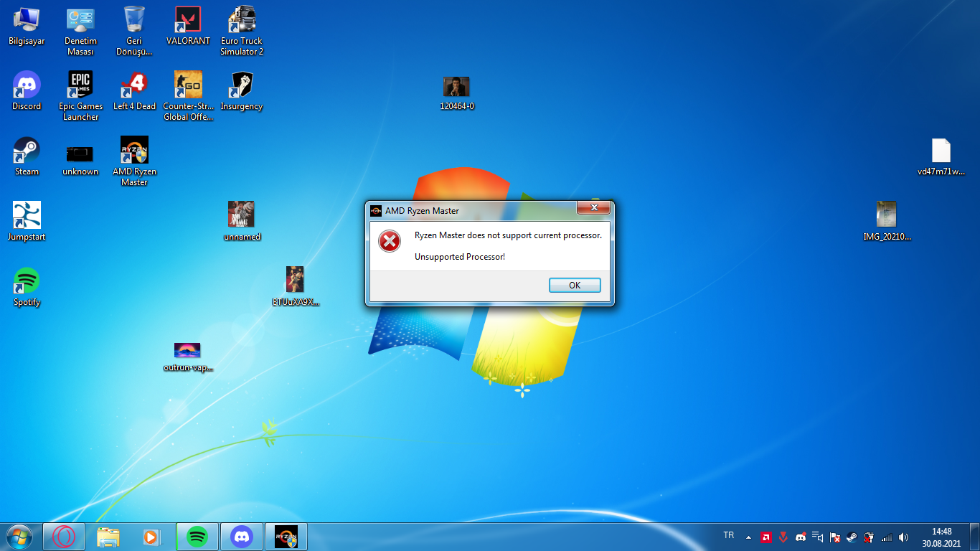This screenshot has height=551, width=980.
Task: Select the ETUuXA9X image file
Action: tap(296, 287)
